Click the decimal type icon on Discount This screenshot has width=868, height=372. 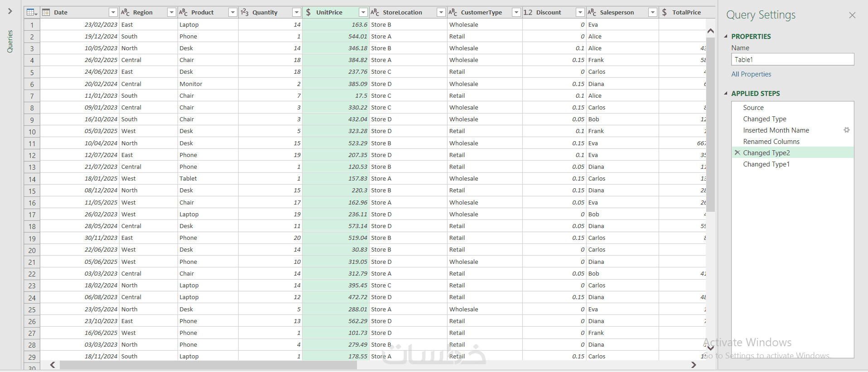click(528, 12)
